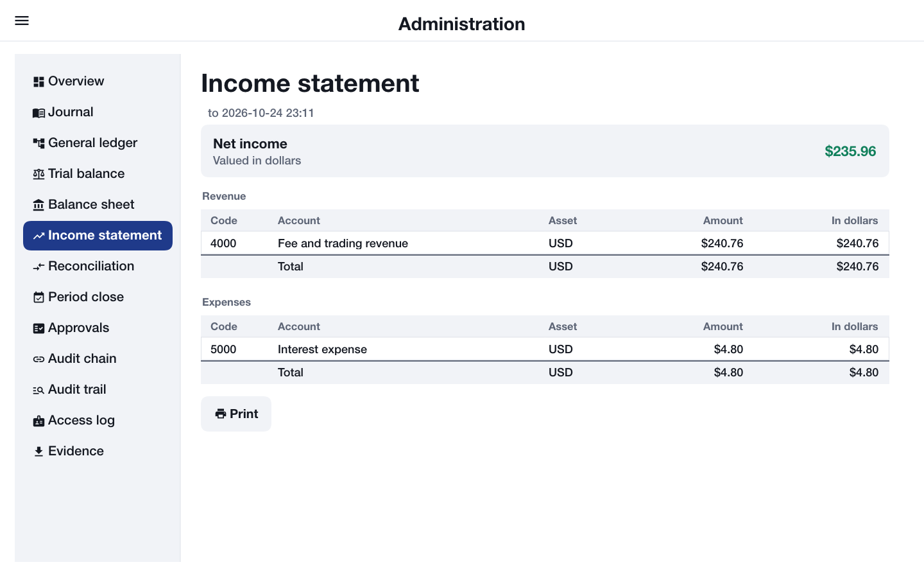
Task: Click the Balance sheet bank icon
Action: point(38,205)
